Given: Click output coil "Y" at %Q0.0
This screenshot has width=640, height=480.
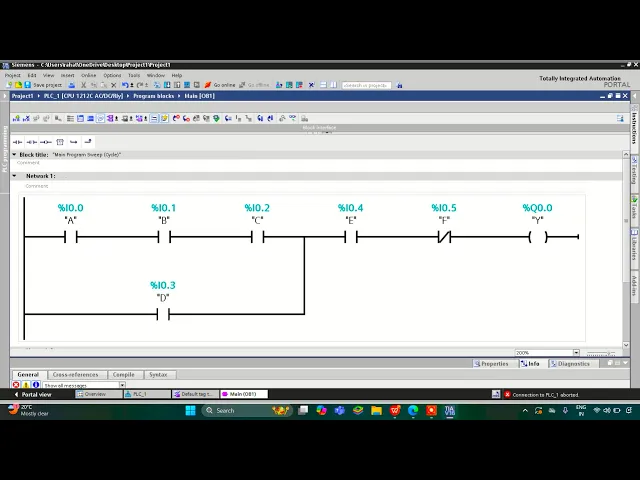Looking at the screenshot, I should click(538, 237).
